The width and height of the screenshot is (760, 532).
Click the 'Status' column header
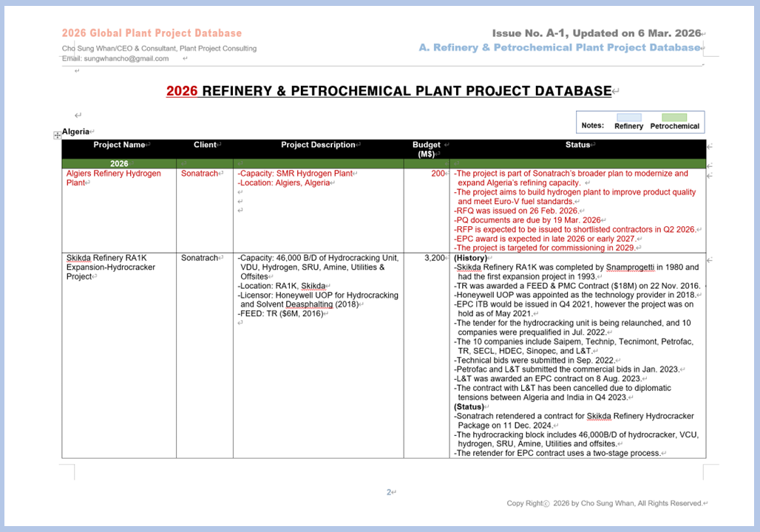pyautogui.click(x=577, y=145)
